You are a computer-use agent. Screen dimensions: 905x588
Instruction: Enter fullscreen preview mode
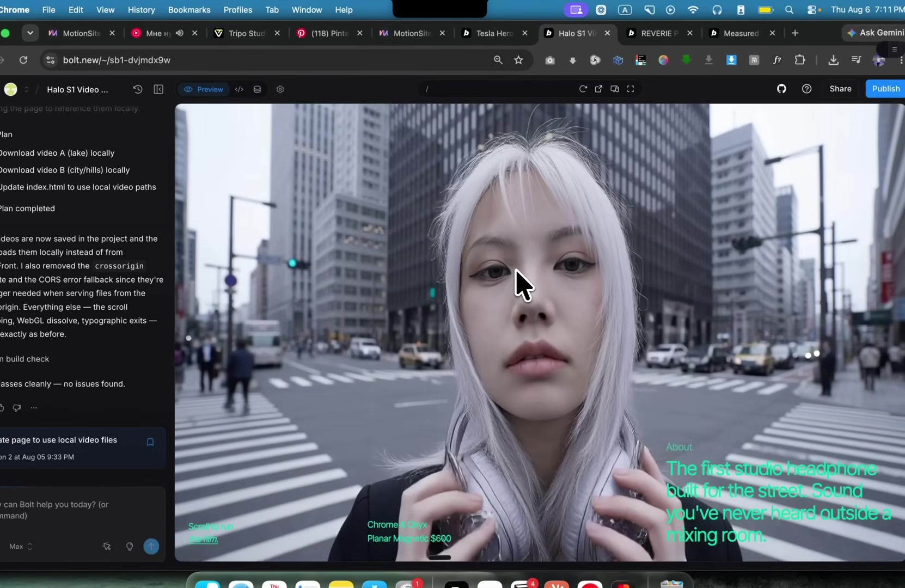click(x=631, y=89)
